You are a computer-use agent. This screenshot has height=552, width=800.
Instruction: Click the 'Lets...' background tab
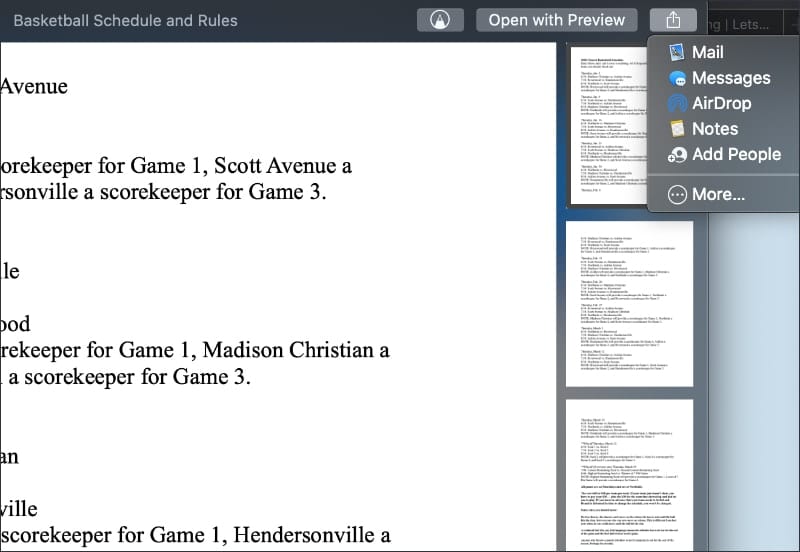click(745, 21)
